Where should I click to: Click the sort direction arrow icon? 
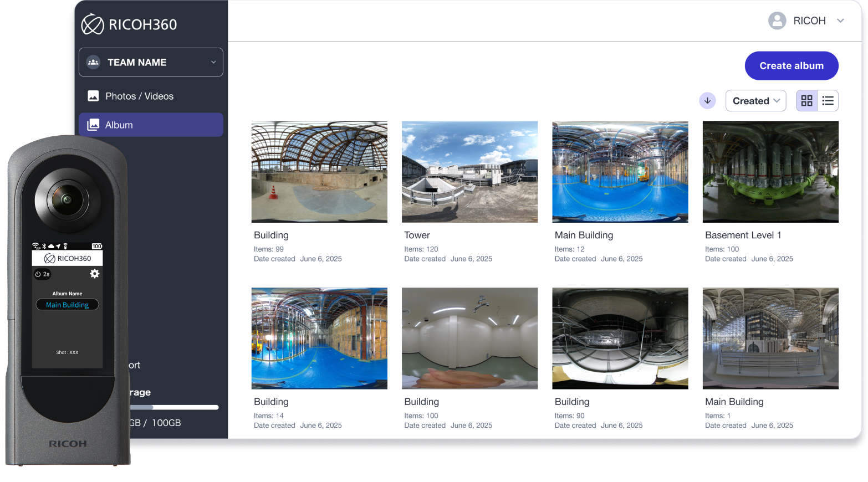point(707,101)
